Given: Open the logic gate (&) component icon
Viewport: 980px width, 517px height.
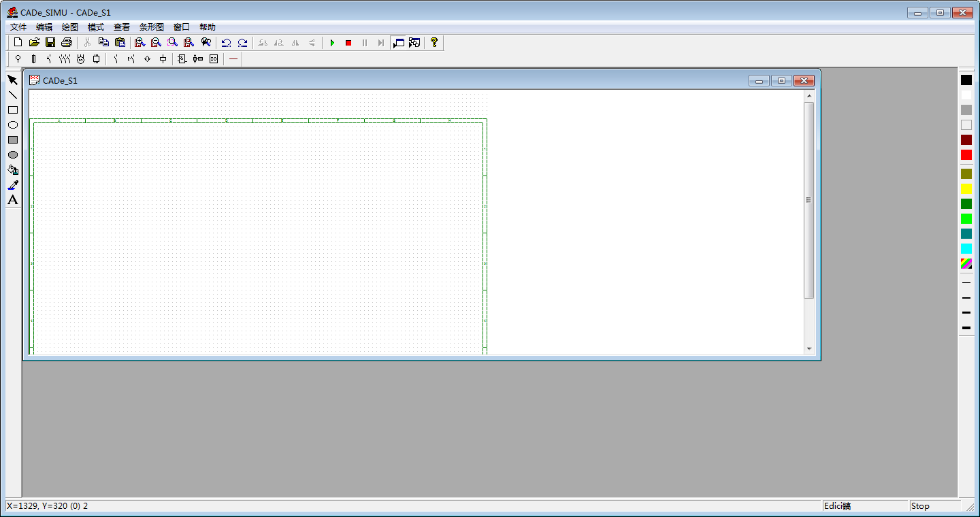Looking at the screenshot, I should pos(182,59).
